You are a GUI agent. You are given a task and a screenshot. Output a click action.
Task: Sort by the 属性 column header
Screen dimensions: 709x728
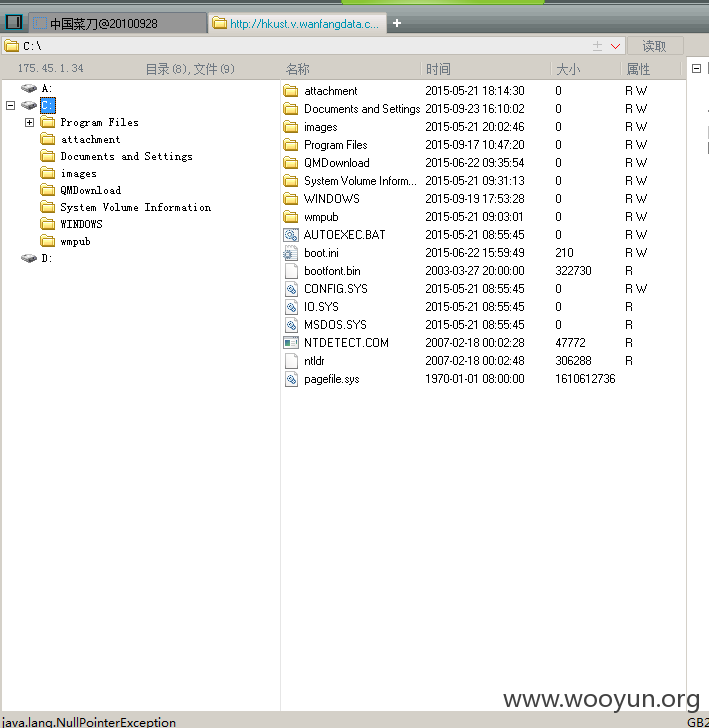pos(638,69)
